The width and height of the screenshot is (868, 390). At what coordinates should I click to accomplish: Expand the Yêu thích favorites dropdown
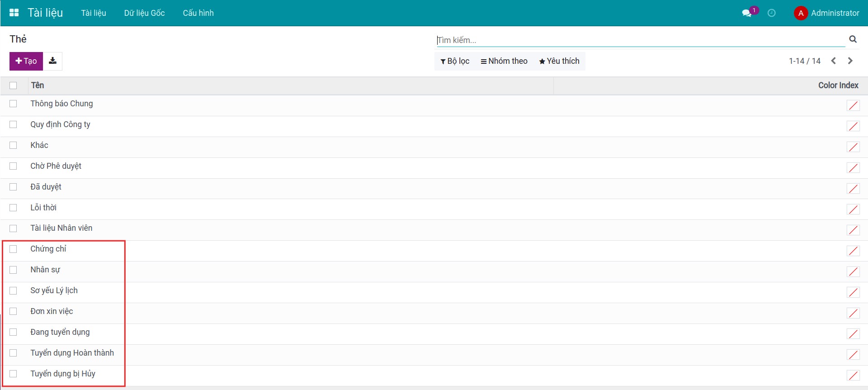click(559, 61)
